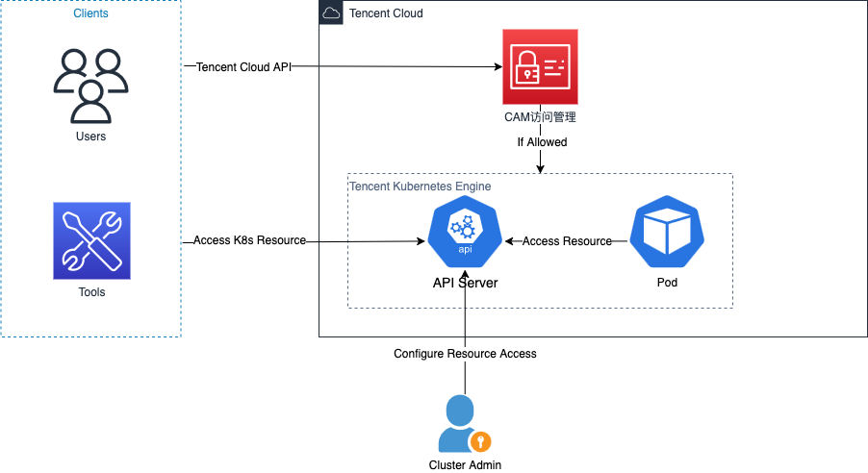
Task: Select the CAM访问管理 caption text
Action: [540, 117]
